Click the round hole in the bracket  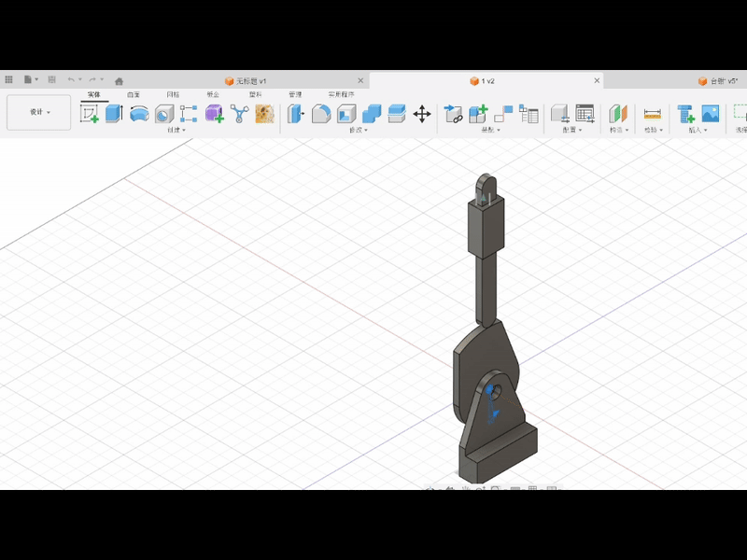497,392
